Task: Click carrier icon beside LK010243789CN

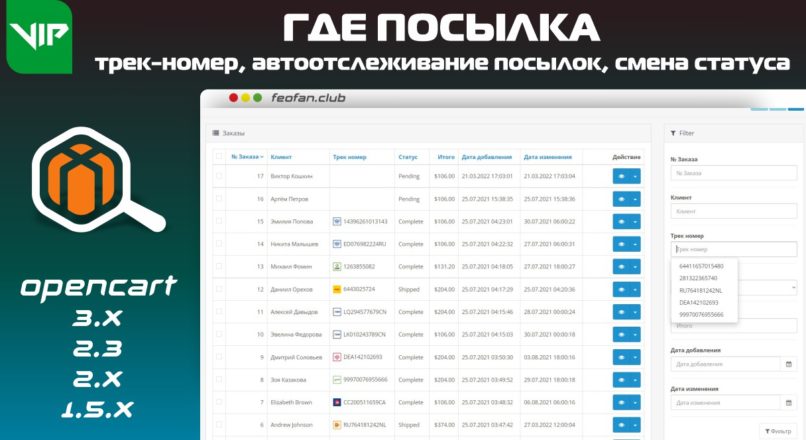Action: [337, 335]
